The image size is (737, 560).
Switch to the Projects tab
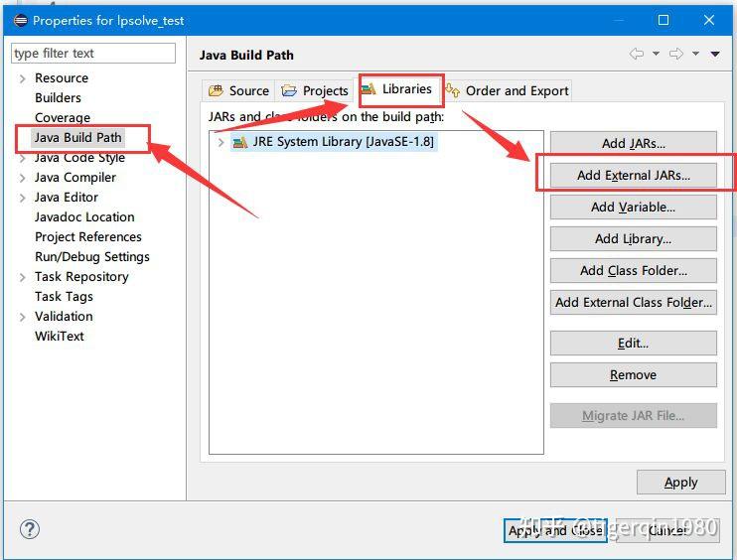[315, 90]
